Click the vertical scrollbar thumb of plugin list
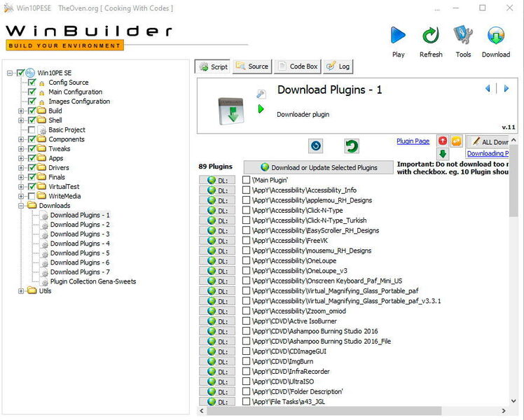524x420 pixels. coord(513,182)
